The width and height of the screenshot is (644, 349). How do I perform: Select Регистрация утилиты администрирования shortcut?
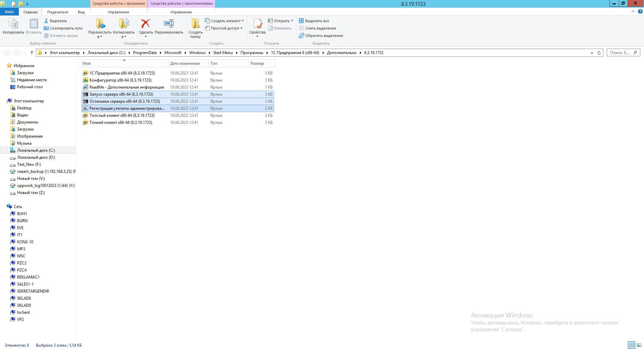coord(178,108)
